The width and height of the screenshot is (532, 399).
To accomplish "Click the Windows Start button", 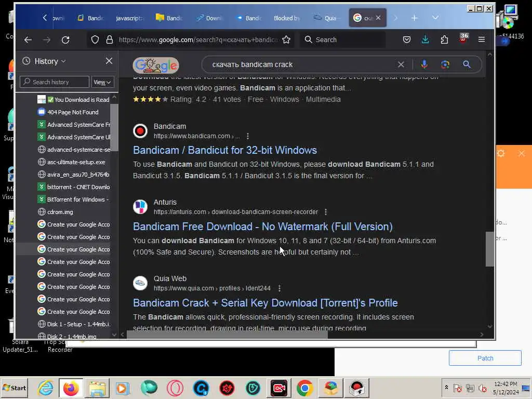I will pyautogui.click(x=14, y=388).
